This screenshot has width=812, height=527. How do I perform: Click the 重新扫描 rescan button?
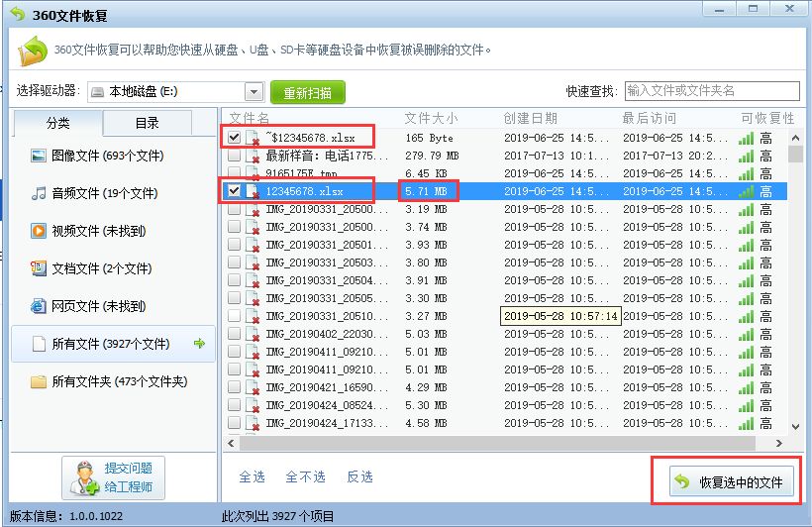click(308, 93)
